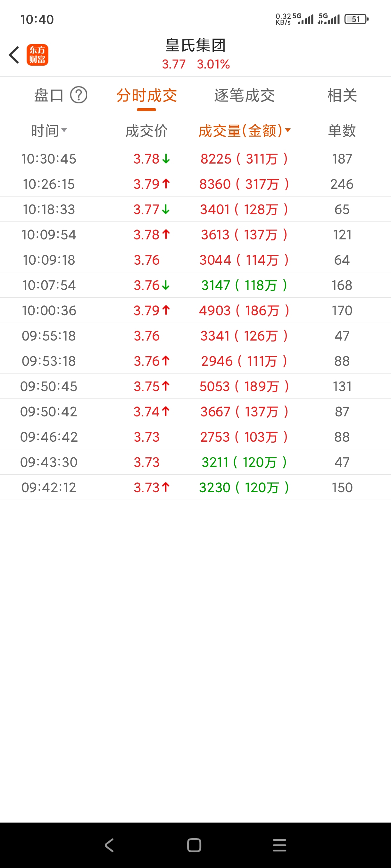Select the 10:26:15 row with 8360 volume
The width and height of the screenshot is (391, 868).
tap(195, 184)
